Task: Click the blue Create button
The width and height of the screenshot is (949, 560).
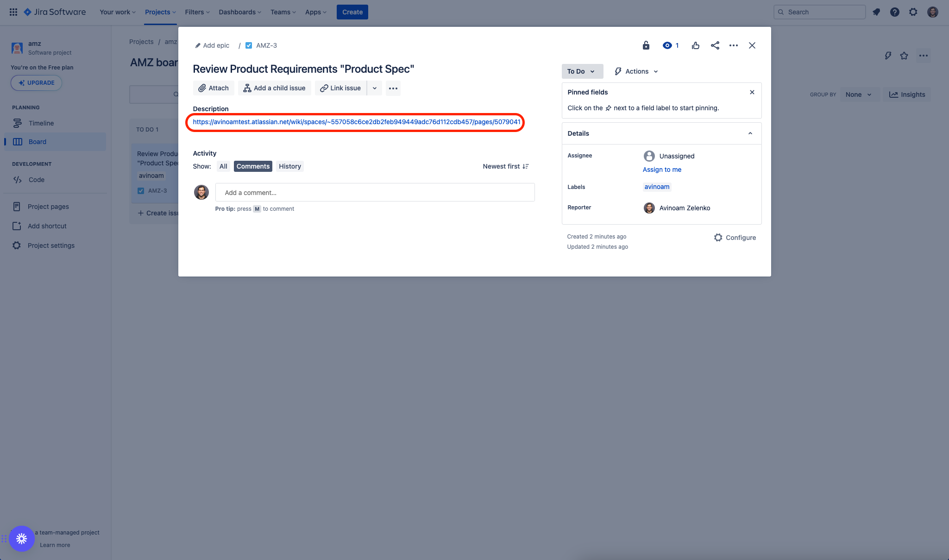Action: pyautogui.click(x=352, y=12)
